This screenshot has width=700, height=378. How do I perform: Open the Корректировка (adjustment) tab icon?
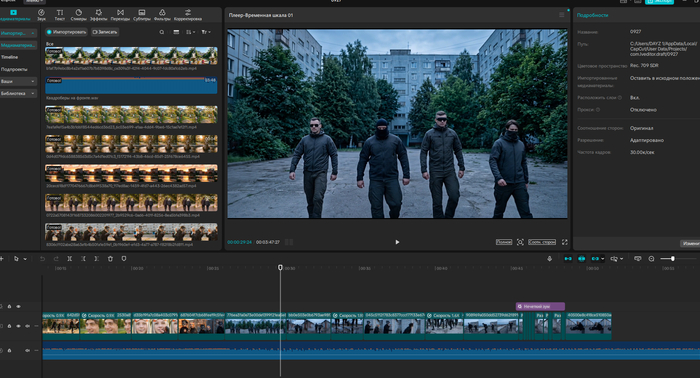[188, 12]
